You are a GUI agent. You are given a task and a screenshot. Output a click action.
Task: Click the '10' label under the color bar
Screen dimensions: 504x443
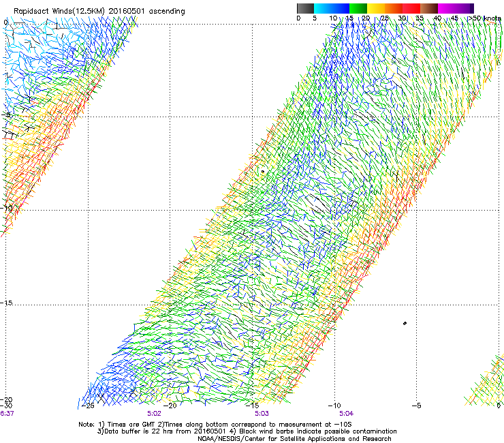click(333, 18)
